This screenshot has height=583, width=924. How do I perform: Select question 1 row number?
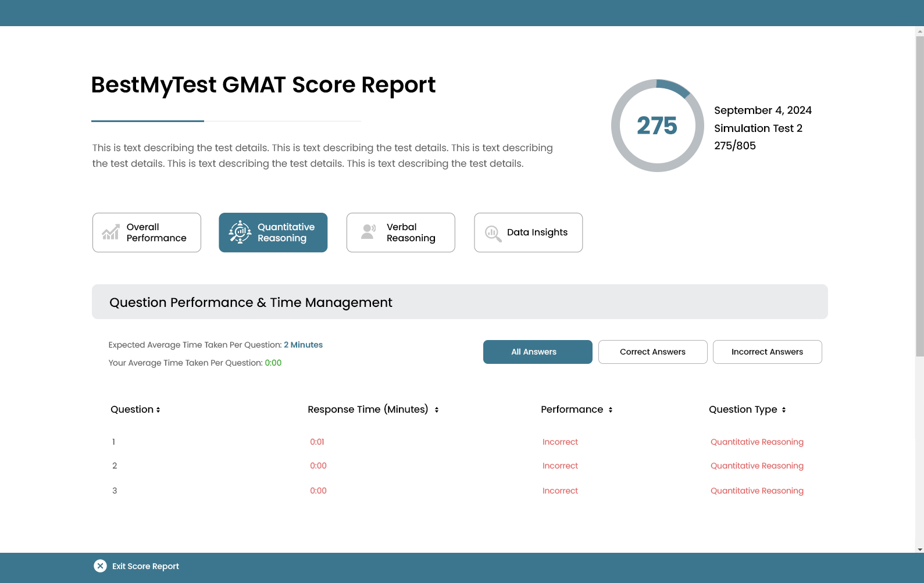point(113,442)
